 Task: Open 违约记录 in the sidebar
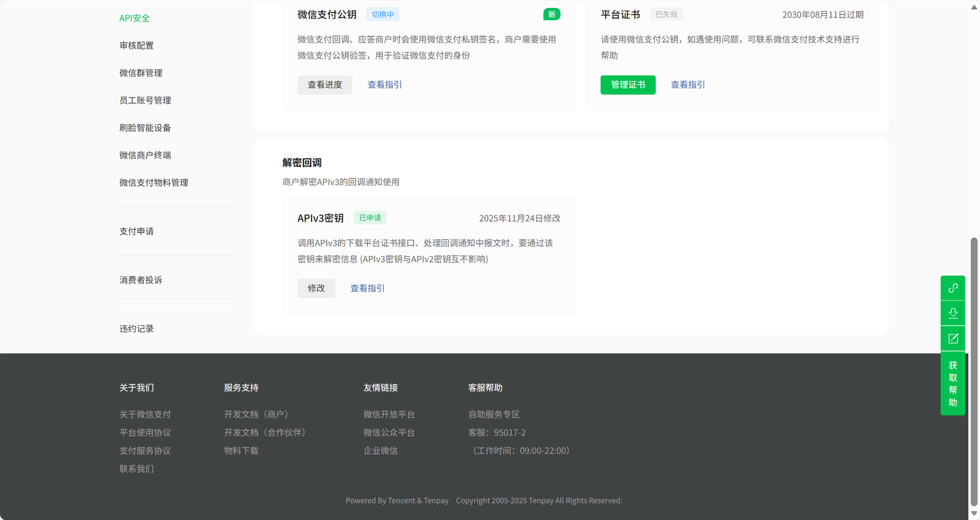pyautogui.click(x=137, y=329)
